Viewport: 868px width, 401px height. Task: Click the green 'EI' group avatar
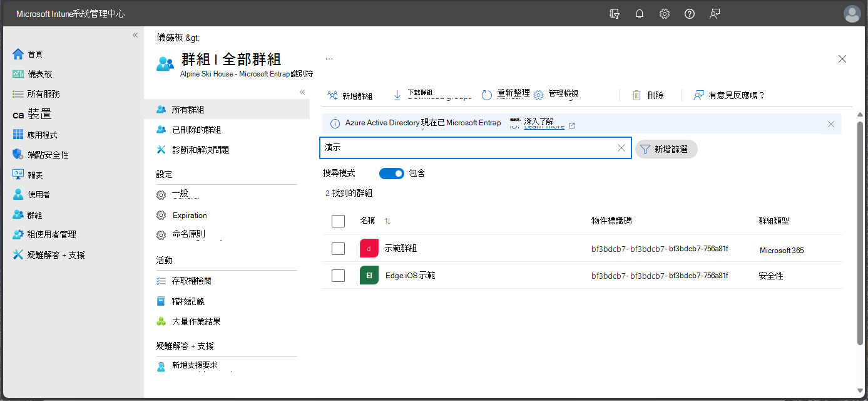pyautogui.click(x=369, y=276)
